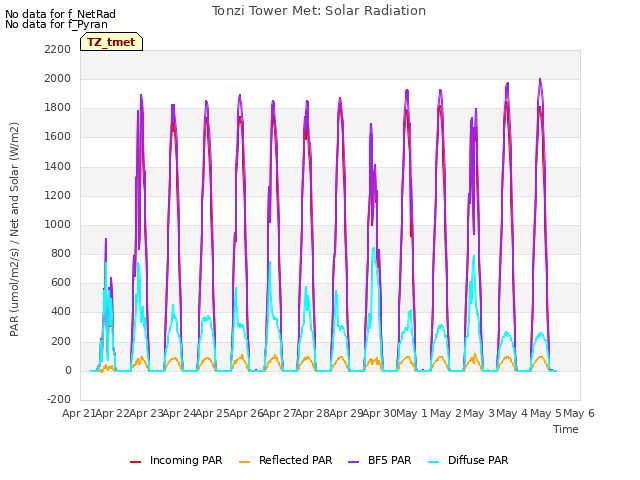This screenshot has height=480, width=640.
Task: Click the Incoming PAR red legend swatch
Action: point(136,462)
